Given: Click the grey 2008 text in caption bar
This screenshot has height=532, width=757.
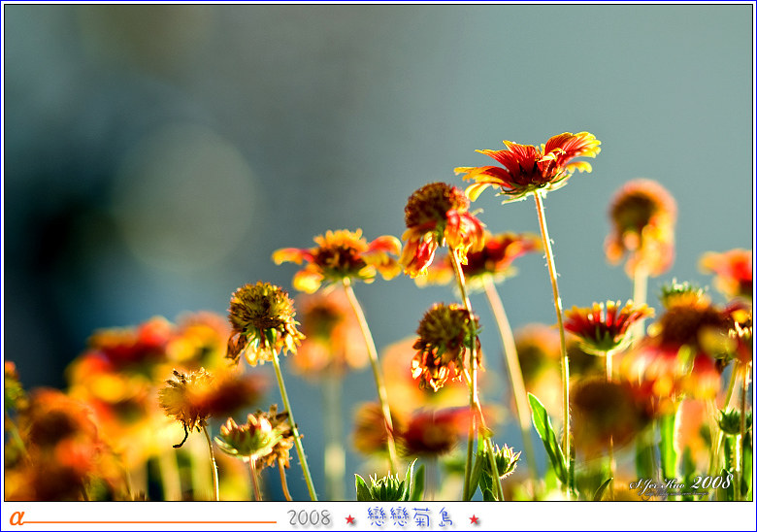Looking at the screenshot, I should (x=309, y=518).
